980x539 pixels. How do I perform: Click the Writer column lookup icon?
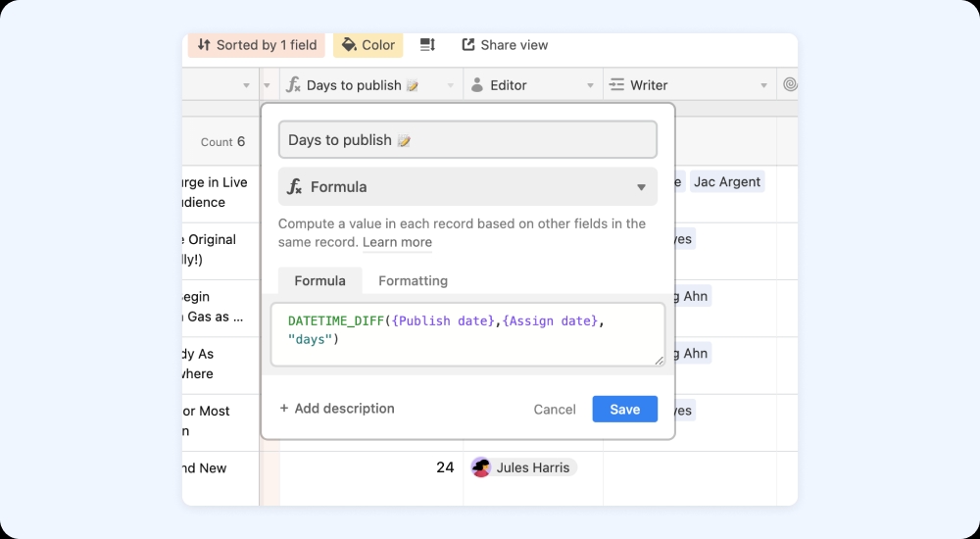pyautogui.click(x=616, y=85)
